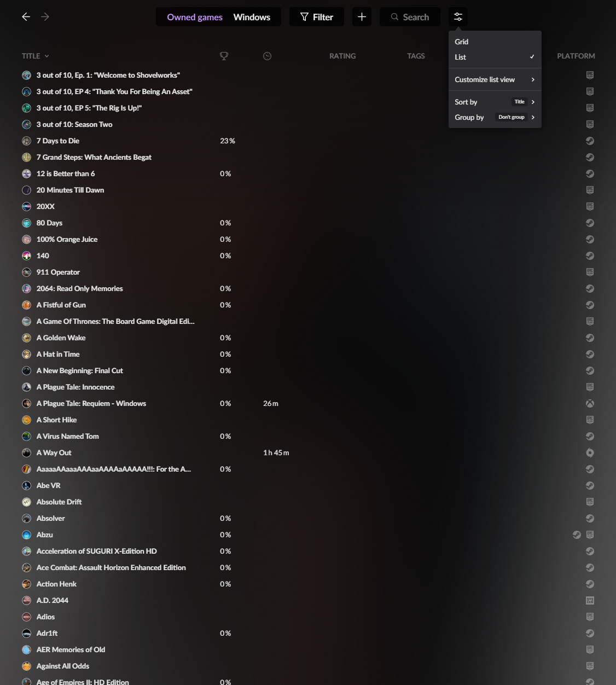Open "Acceleration of SUGURI X-Edition HD"
Screen dimensions: 616x685
pyautogui.click(x=97, y=551)
